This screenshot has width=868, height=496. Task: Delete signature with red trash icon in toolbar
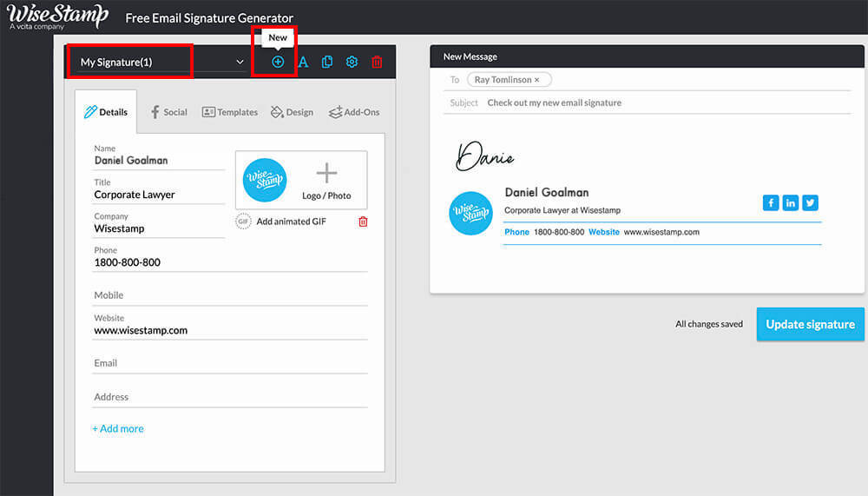pos(377,62)
